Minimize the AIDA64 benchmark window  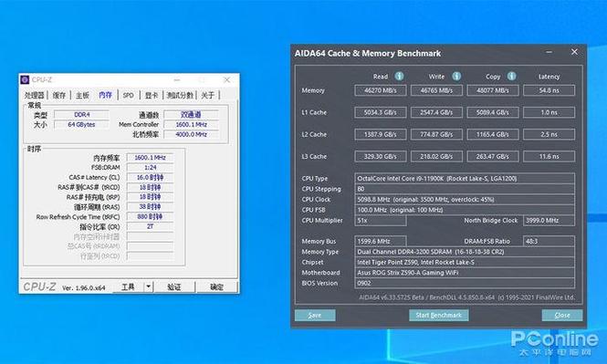549,52
